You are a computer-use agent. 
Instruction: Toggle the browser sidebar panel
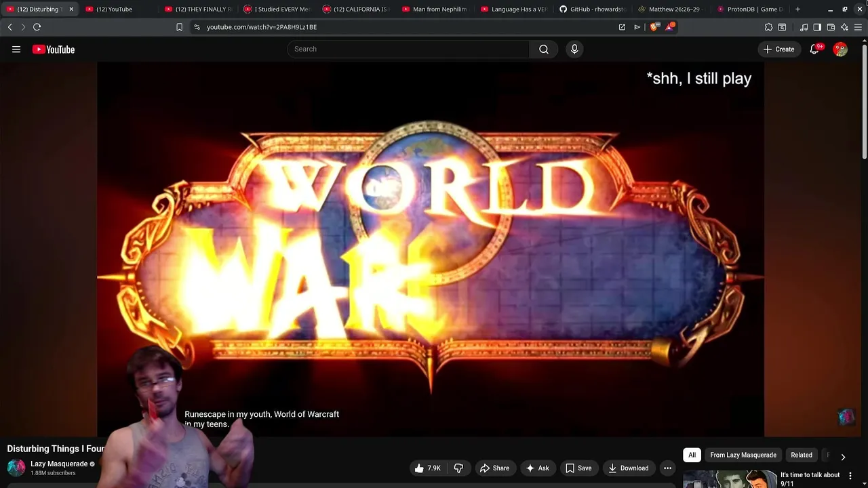(817, 27)
